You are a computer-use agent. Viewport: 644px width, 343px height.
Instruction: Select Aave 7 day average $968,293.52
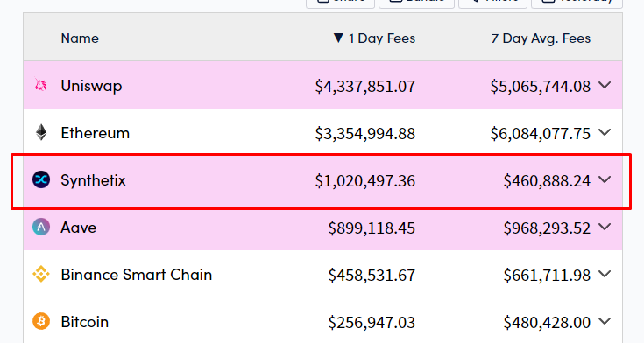pyautogui.click(x=547, y=227)
